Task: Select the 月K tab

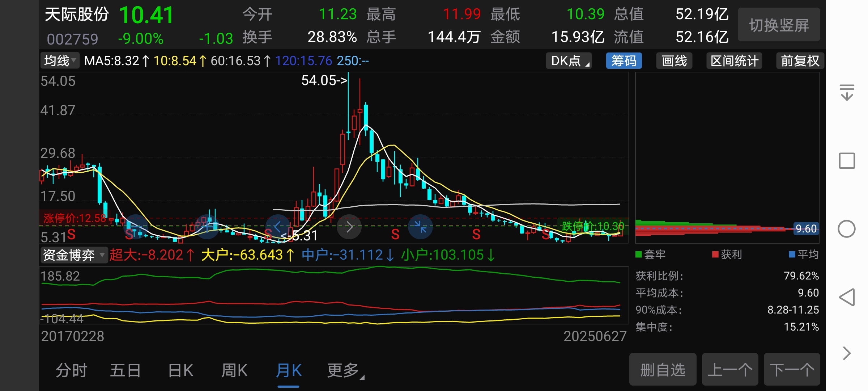Action: click(289, 370)
